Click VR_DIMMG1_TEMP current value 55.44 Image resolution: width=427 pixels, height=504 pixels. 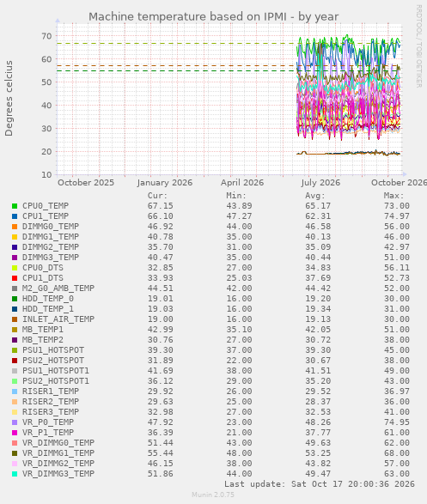pos(161,453)
